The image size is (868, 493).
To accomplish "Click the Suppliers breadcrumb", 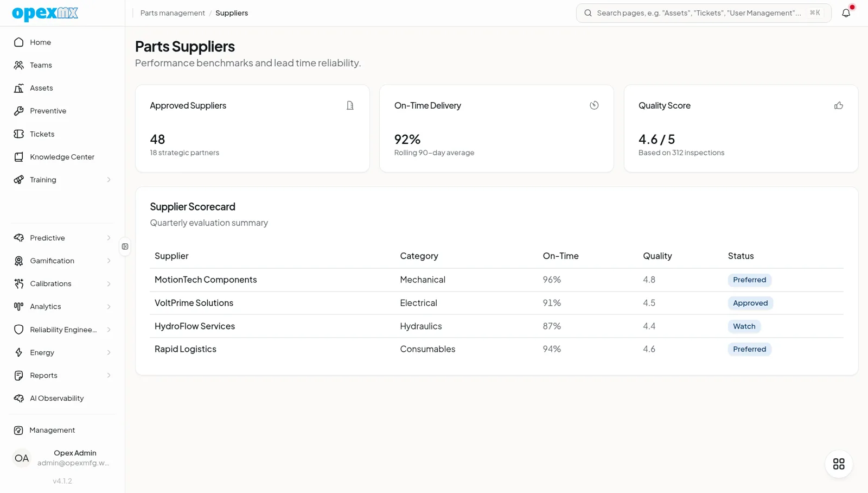I will point(232,13).
